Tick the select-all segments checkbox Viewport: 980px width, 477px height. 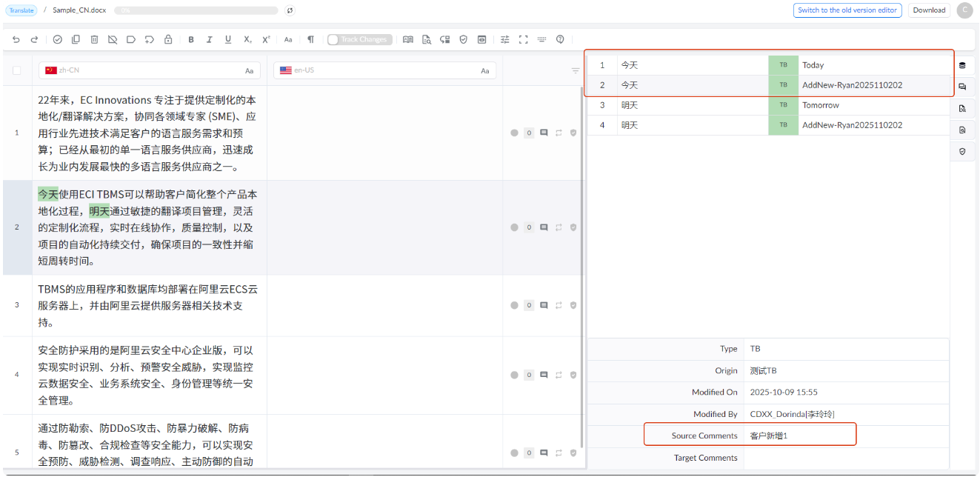click(x=17, y=70)
